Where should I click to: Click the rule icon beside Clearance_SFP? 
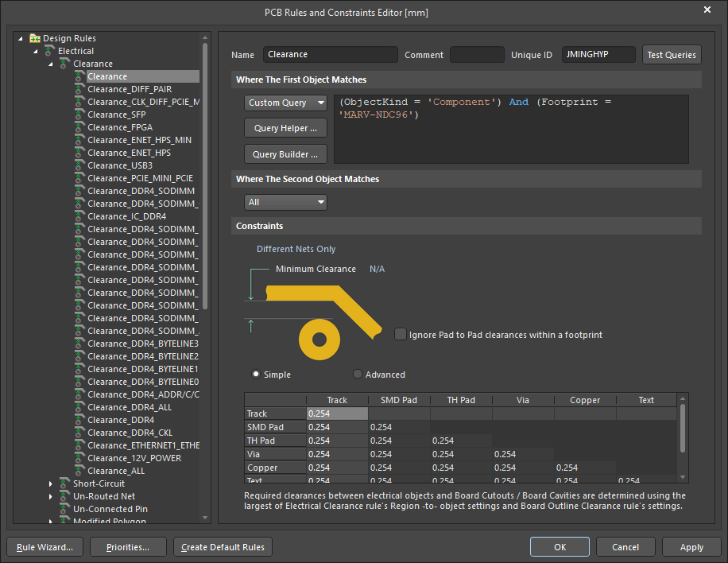click(x=79, y=115)
